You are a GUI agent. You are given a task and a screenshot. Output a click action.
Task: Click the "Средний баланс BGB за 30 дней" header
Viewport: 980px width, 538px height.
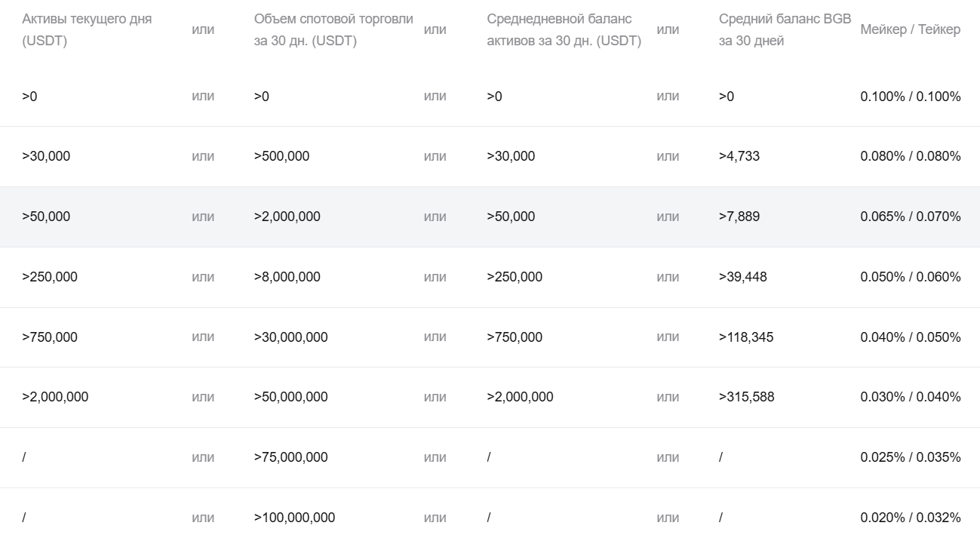[785, 29]
